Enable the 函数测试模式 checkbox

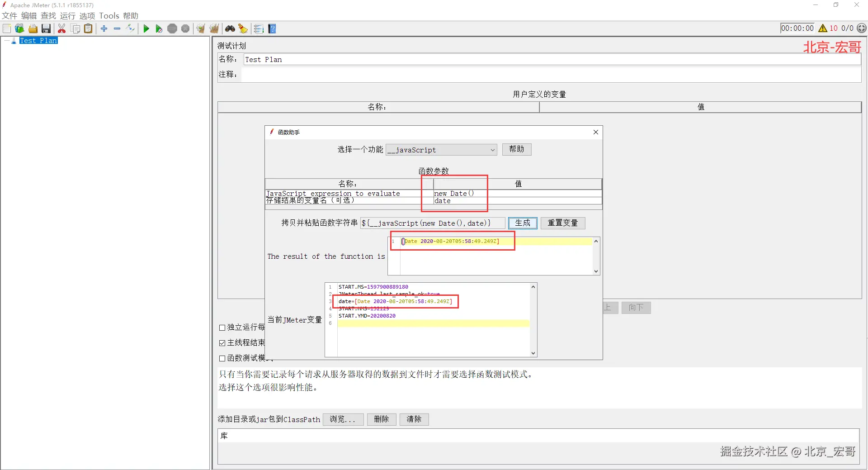click(x=222, y=358)
